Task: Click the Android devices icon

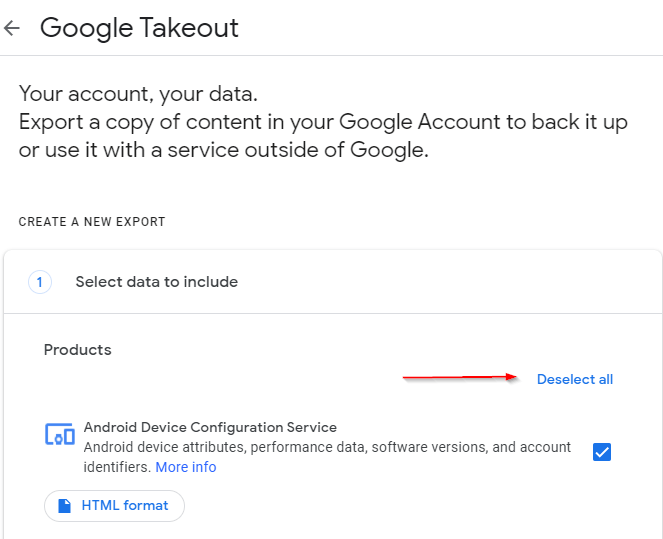Action: click(60, 434)
